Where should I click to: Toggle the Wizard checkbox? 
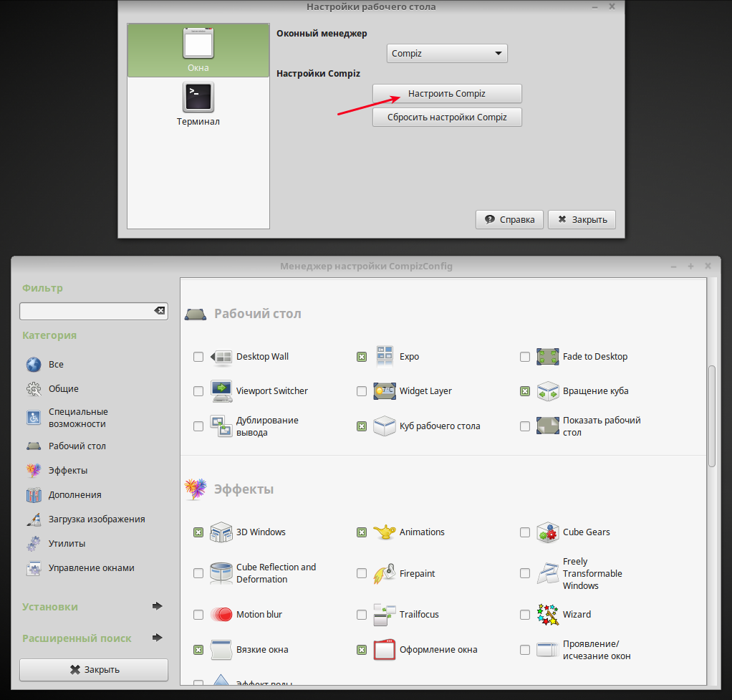[525, 615]
